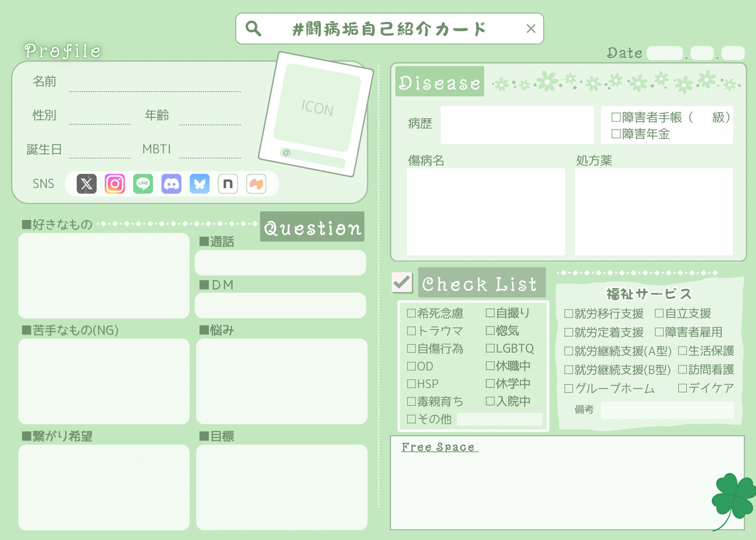This screenshot has width=756, height=540.
Task: Click the orange-pink SNS icon
Action: click(256, 184)
